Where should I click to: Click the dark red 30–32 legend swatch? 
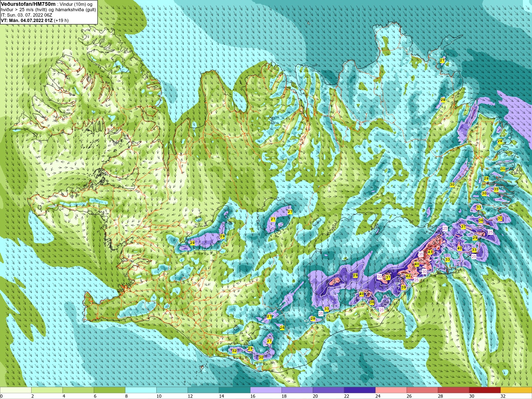485,390
